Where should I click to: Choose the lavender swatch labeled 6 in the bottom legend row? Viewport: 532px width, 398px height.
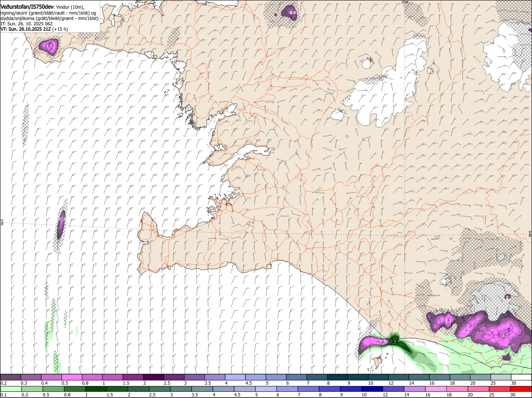click(288, 389)
